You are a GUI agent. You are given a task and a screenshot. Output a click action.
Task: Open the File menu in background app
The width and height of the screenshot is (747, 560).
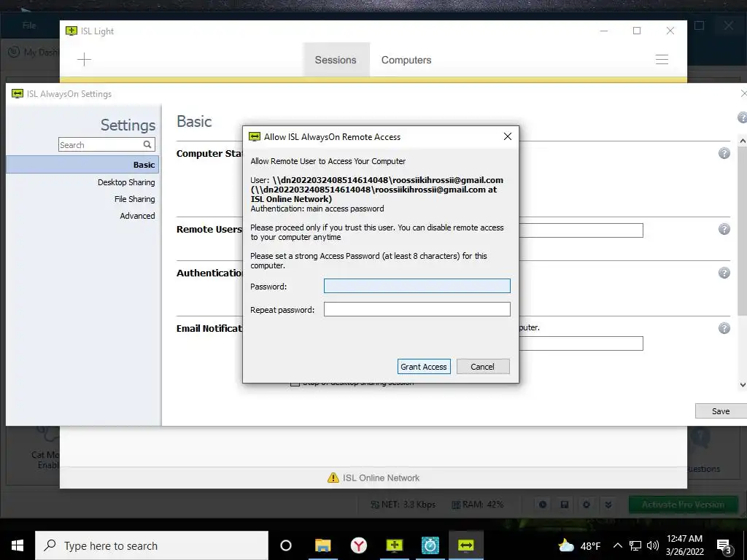29,26
